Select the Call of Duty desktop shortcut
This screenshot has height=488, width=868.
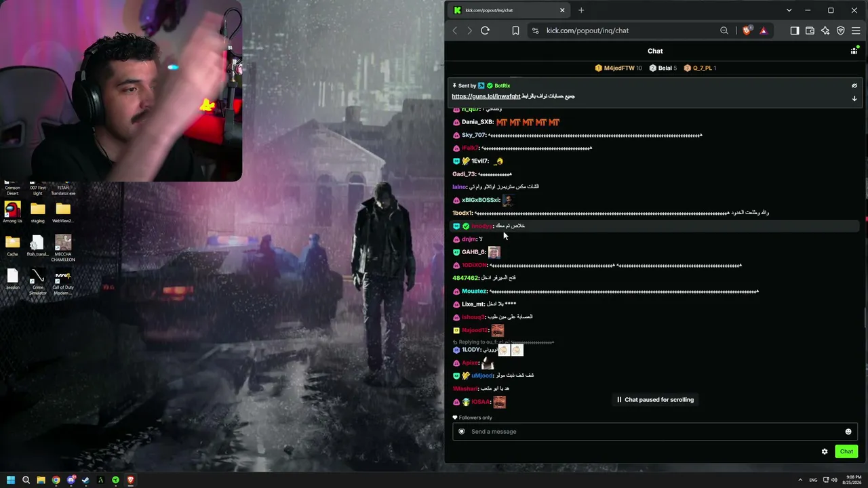[63, 281]
